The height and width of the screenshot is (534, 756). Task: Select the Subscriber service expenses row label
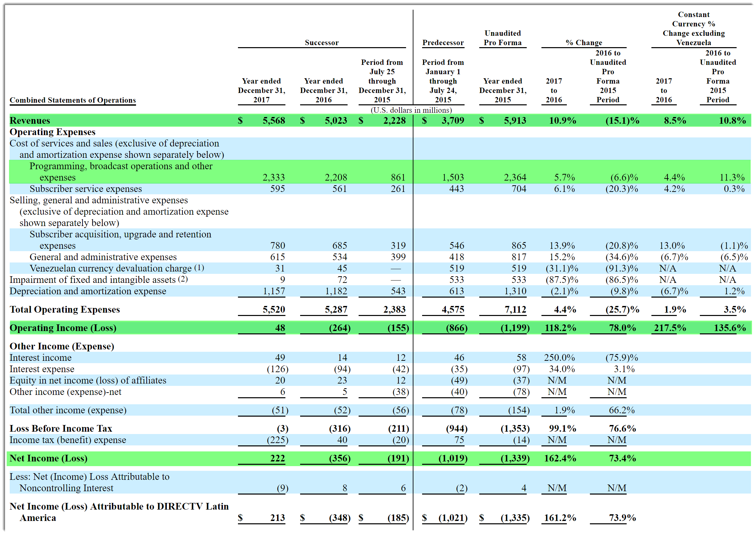point(86,189)
